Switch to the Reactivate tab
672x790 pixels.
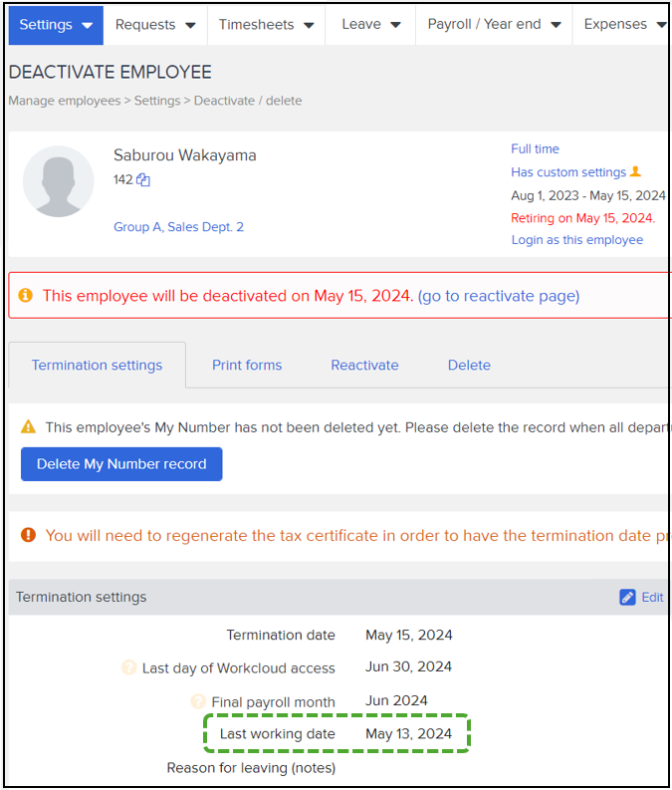364,365
